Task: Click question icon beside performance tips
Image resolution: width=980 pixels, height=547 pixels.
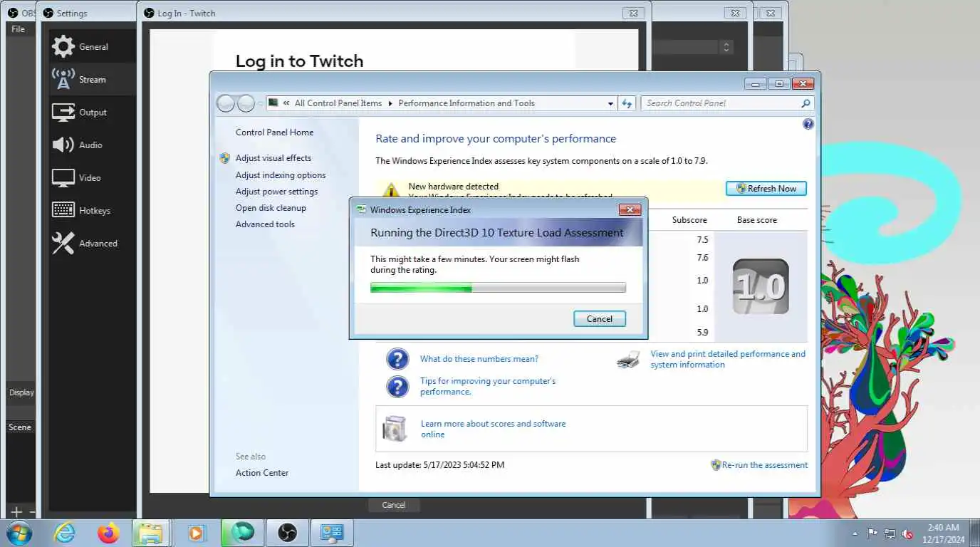Action: 397,386
